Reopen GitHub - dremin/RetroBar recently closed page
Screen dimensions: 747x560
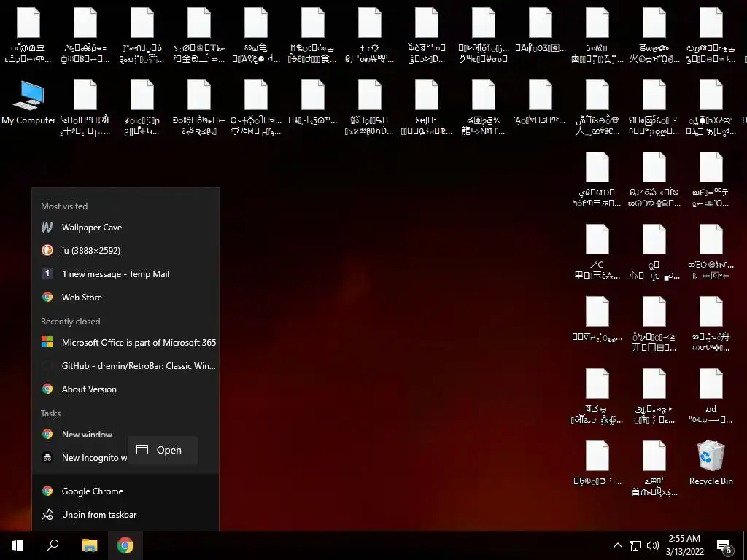[125, 366]
